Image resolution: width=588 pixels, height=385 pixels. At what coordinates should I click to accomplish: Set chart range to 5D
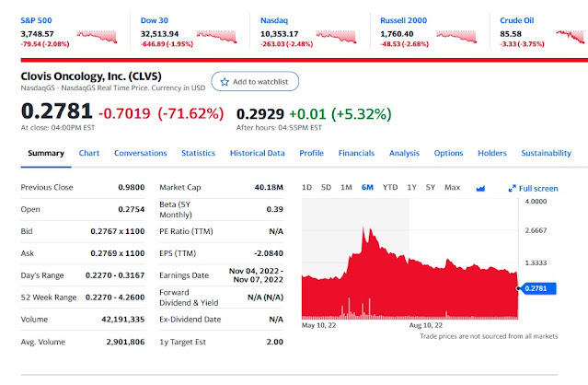coord(327,187)
